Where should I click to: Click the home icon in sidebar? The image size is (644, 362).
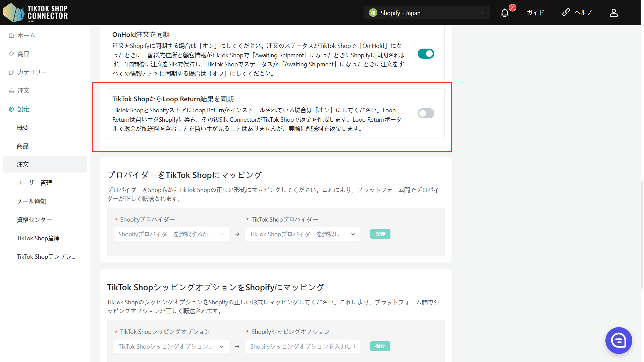[x=11, y=36]
